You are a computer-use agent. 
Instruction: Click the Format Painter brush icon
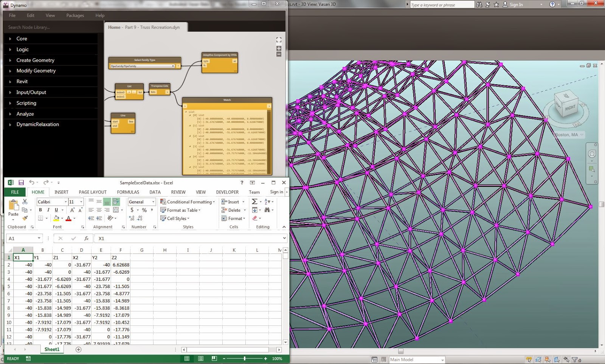tap(25, 218)
